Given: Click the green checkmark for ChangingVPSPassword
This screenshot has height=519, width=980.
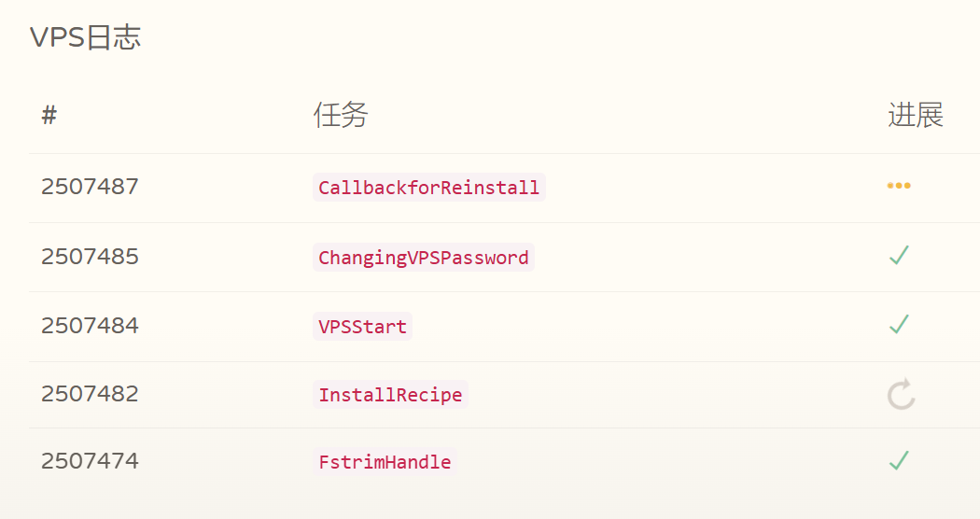Looking at the screenshot, I should click(x=899, y=255).
